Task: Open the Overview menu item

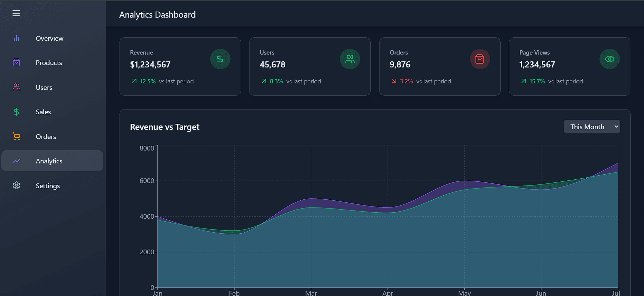Action: point(52,38)
